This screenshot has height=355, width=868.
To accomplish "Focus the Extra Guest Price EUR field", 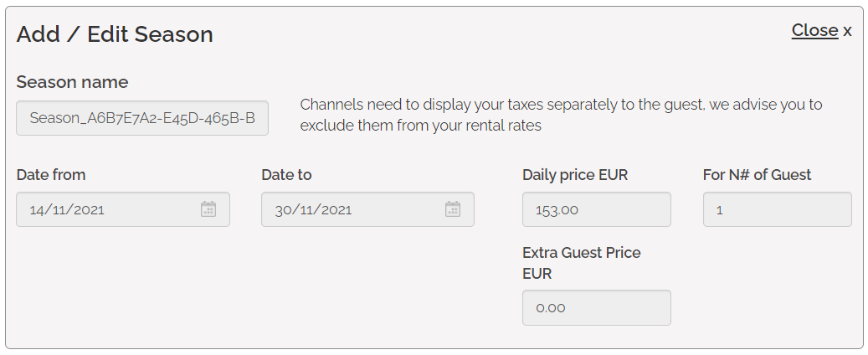I will [596, 307].
